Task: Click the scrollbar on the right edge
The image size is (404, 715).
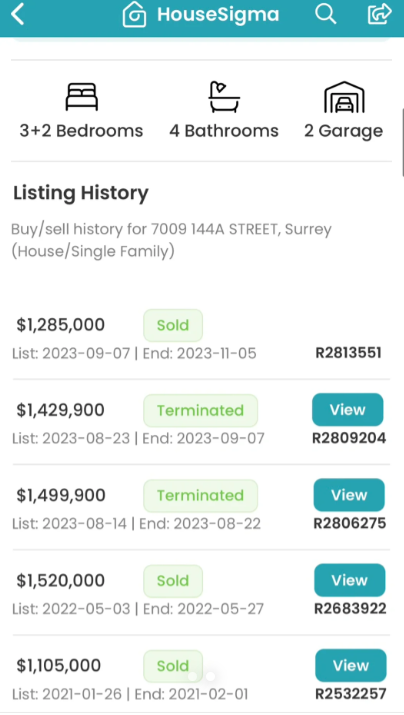Action: tap(402, 142)
